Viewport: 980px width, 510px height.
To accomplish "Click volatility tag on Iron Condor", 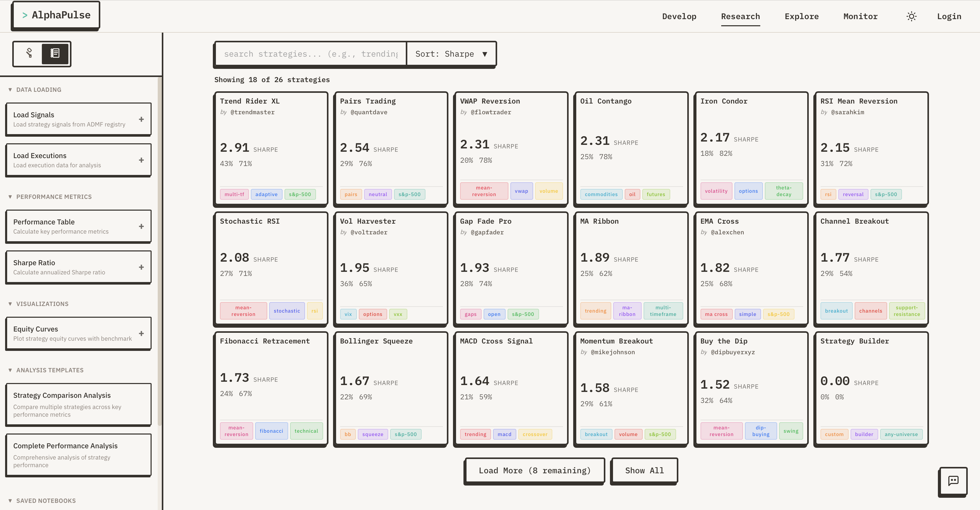I will (716, 191).
